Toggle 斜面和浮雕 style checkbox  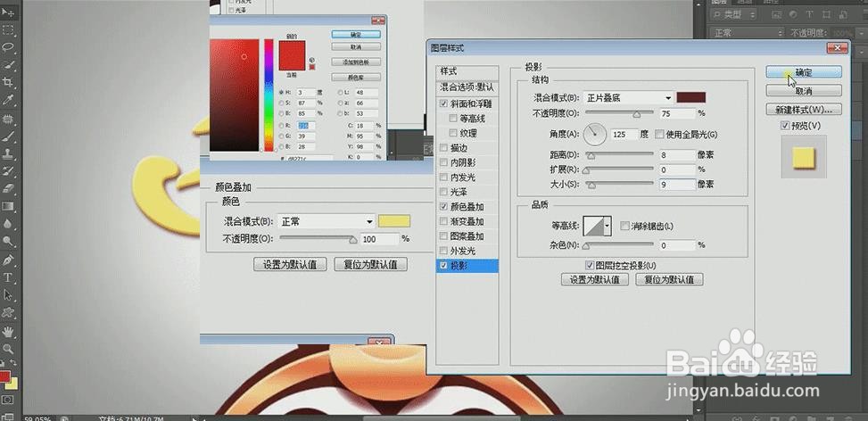[443, 103]
